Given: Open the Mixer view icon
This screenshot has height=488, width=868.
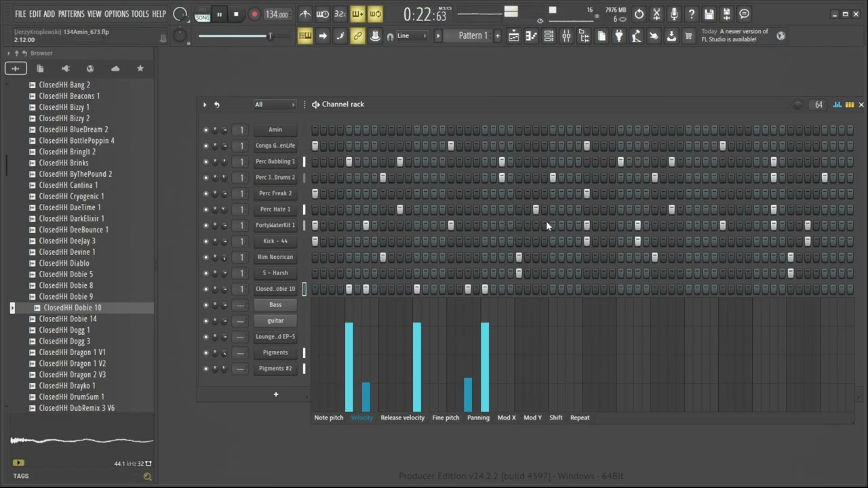Looking at the screenshot, I should click(x=566, y=36).
